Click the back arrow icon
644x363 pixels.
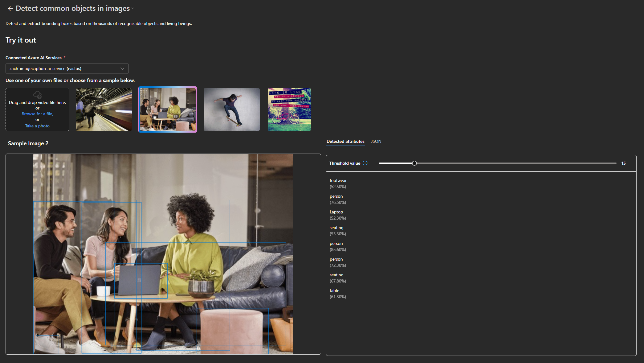coord(10,9)
